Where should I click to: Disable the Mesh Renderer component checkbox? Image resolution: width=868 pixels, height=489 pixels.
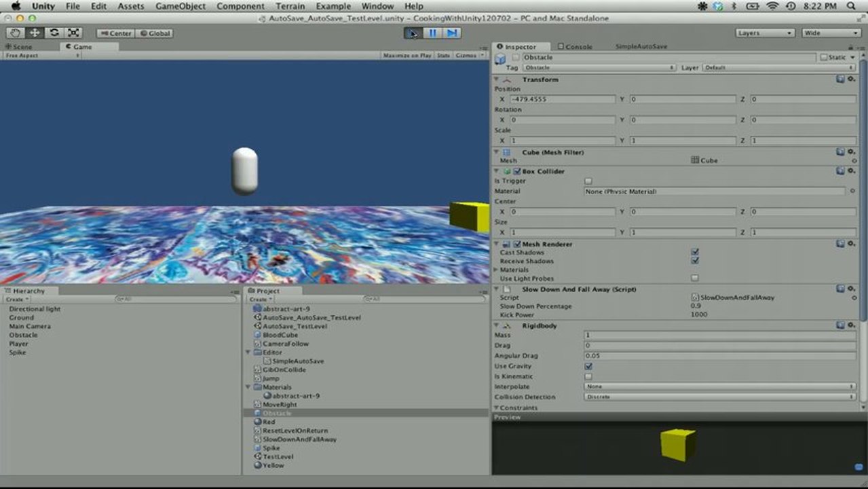coord(517,244)
